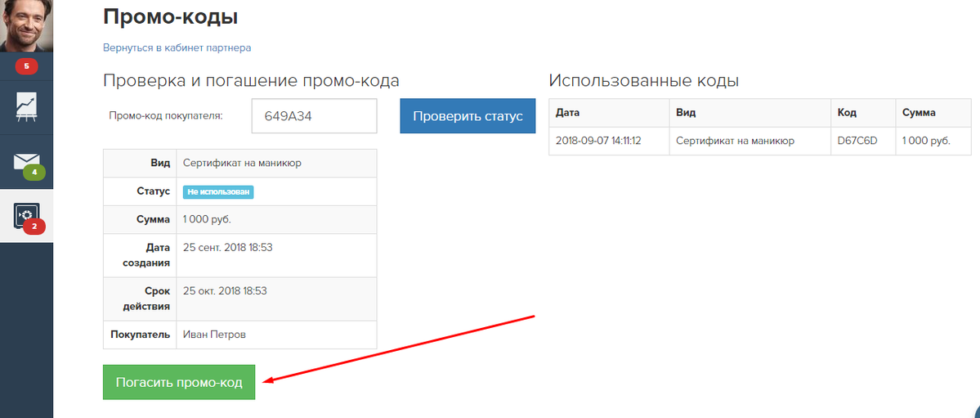Focus the promo code field containing 649A34

pyautogui.click(x=315, y=116)
